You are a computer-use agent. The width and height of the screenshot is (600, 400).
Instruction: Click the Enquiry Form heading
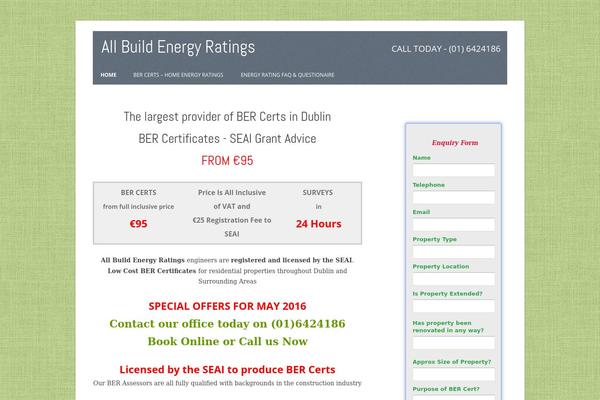pos(455,143)
